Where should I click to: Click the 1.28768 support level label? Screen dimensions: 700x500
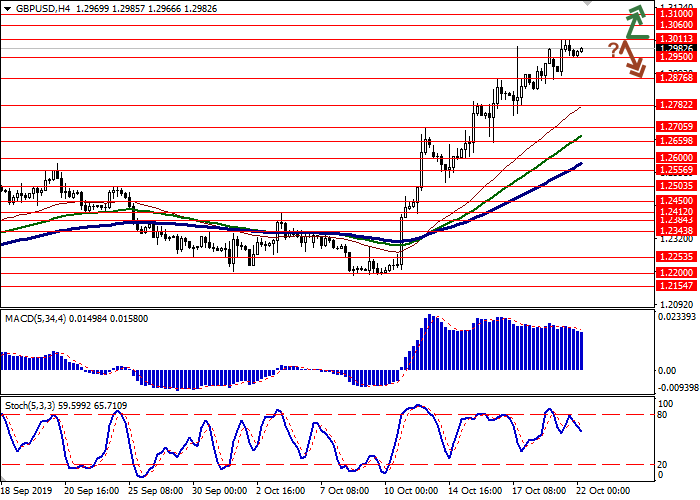(675, 77)
